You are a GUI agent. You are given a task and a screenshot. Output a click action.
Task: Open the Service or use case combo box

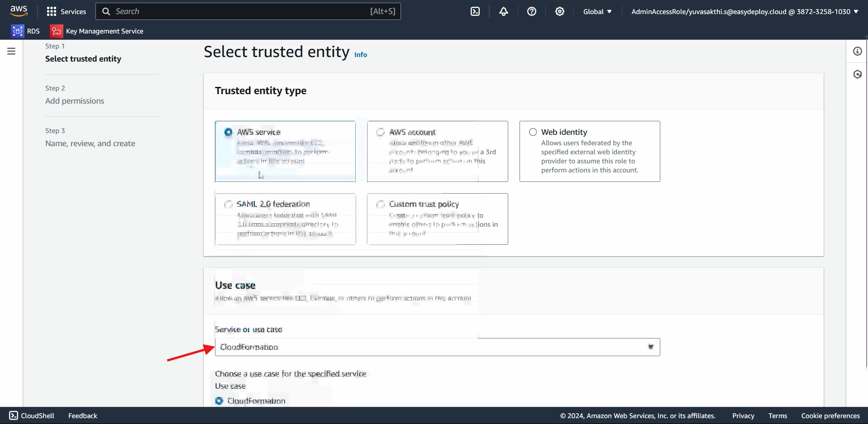437,347
